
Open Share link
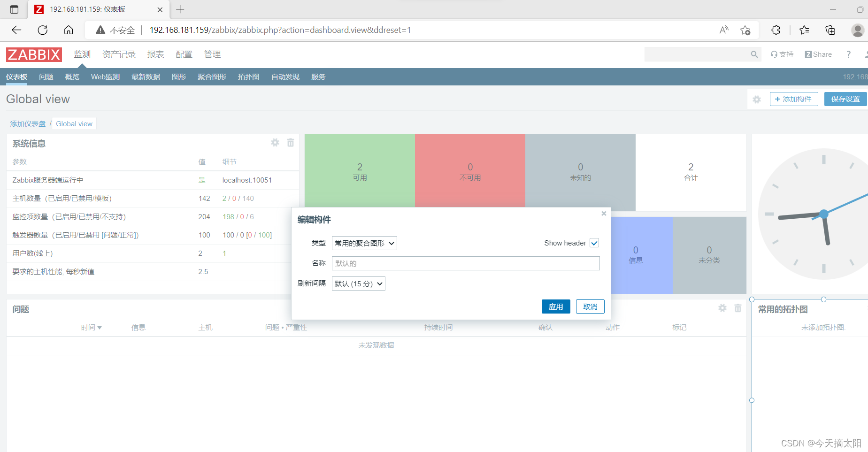pyautogui.click(x=818, y=54)
